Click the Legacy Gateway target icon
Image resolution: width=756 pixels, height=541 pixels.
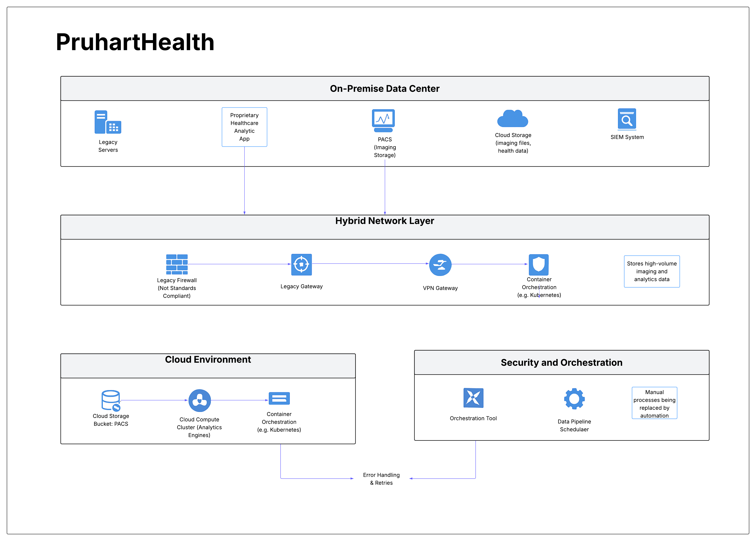(x=301, y=264)
